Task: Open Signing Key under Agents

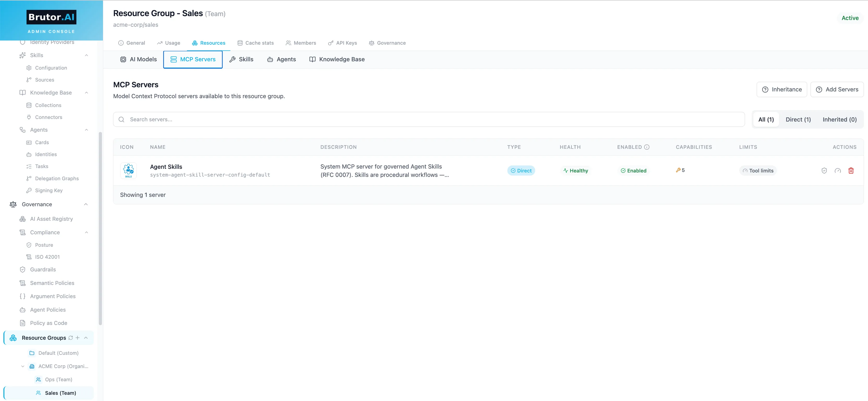Action: click(49, 190)
